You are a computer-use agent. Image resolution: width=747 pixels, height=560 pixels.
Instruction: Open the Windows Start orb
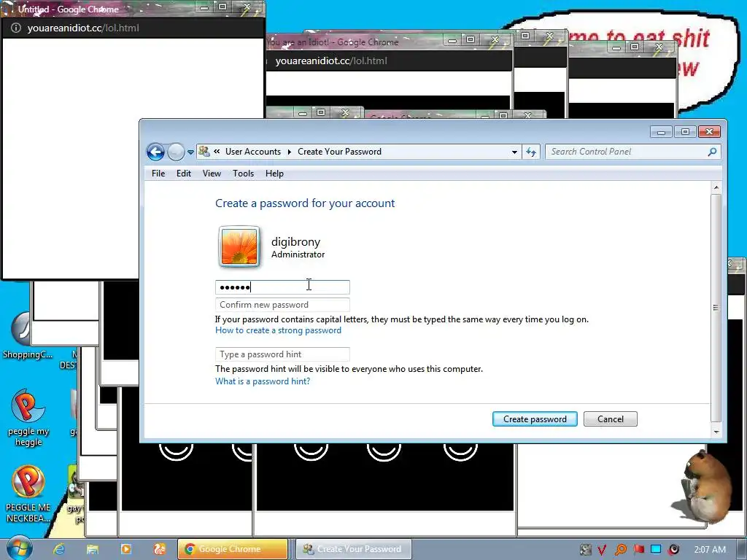pyautogui.click(x=18, y=548)
